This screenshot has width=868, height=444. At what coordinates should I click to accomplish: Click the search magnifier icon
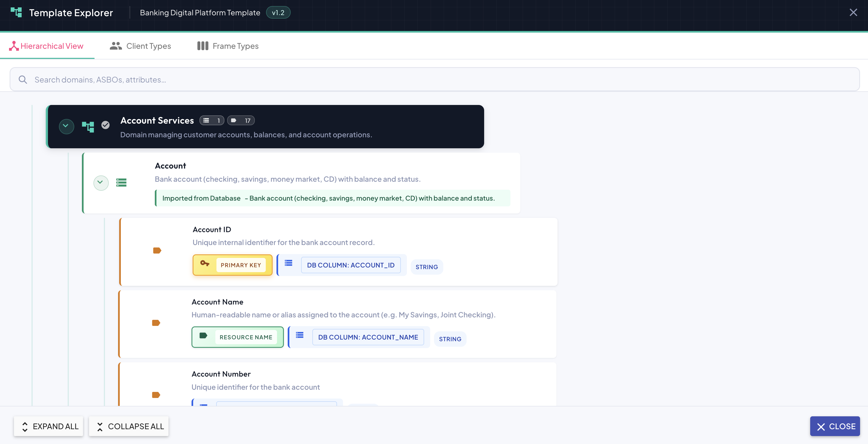click(x=22, y=79)
